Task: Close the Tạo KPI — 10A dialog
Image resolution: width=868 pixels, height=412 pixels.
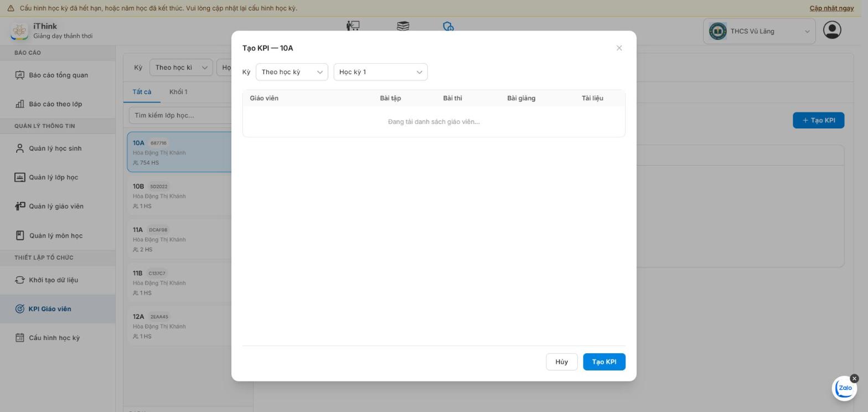Action: click(x=619, y=48)
